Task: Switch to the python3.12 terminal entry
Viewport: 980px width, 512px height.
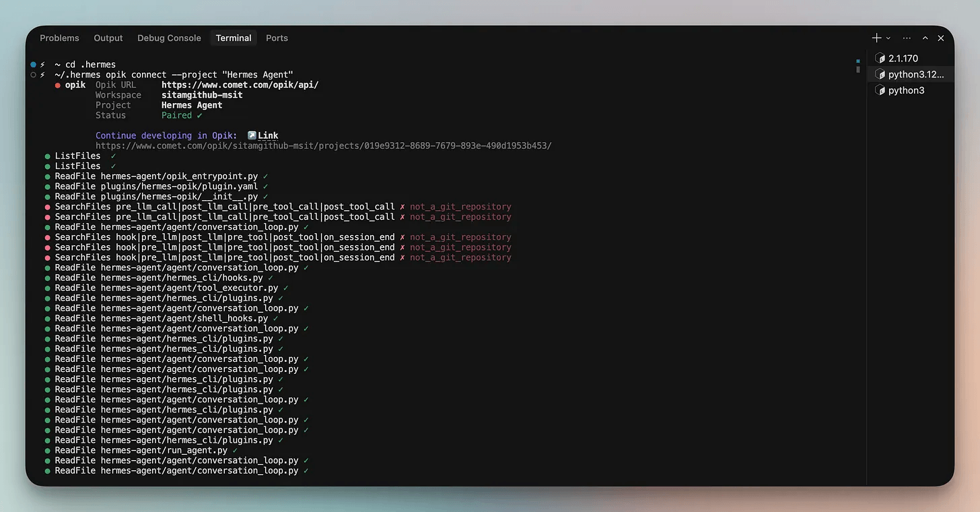Action: point(911,74)
